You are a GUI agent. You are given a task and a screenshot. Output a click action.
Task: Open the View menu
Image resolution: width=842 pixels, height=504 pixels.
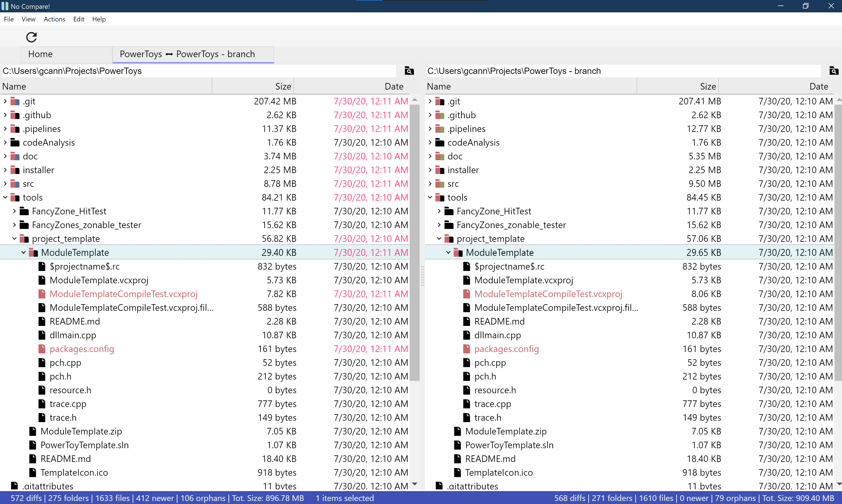[x=28, y=19]
